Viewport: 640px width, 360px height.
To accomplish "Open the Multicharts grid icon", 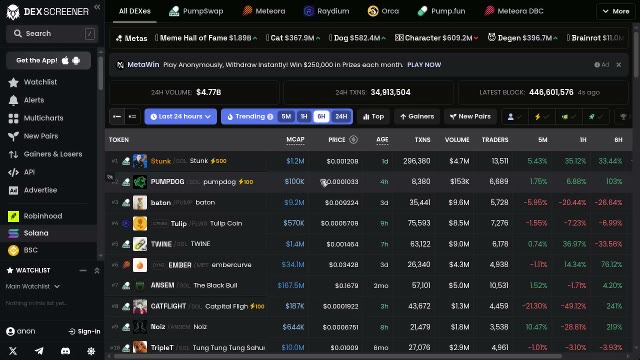I will pyautogui.click(x=13, y=118).
